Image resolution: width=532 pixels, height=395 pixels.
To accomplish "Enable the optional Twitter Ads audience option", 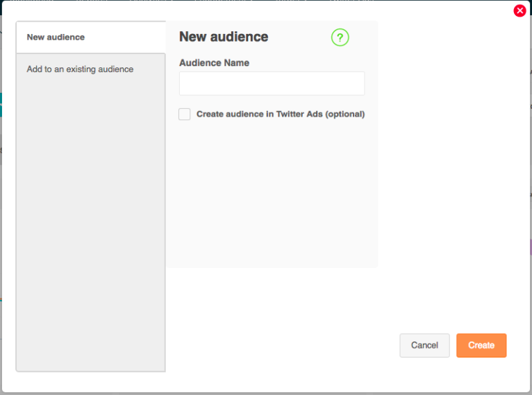I will point(184,114).
